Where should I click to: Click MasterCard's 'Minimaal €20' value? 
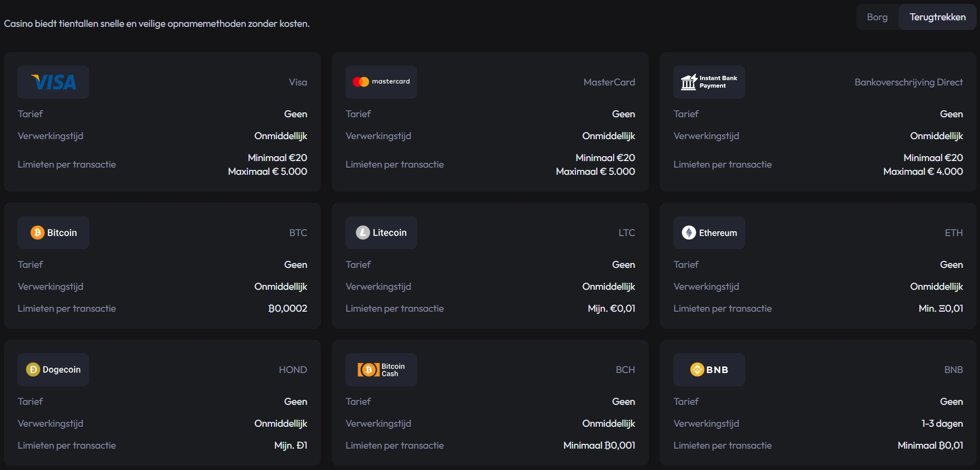605,158
